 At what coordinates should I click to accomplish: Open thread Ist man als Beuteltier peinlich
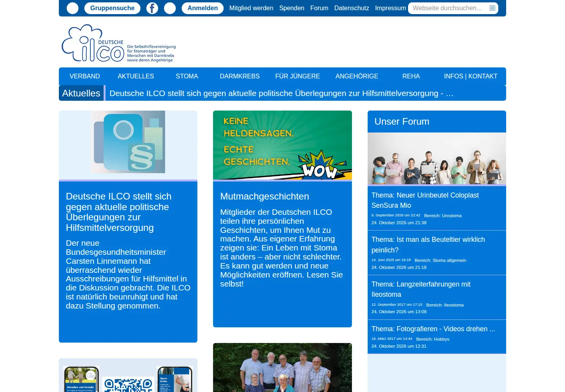pos(428,245)
